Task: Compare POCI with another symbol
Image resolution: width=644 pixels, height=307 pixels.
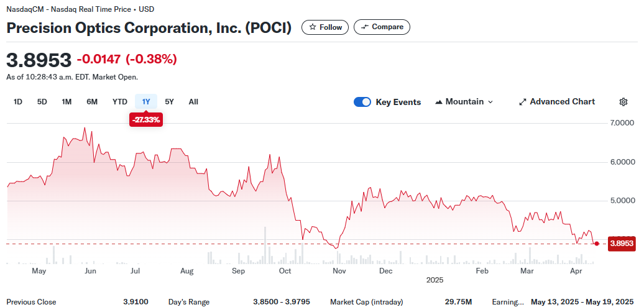Action: point(382,27)
